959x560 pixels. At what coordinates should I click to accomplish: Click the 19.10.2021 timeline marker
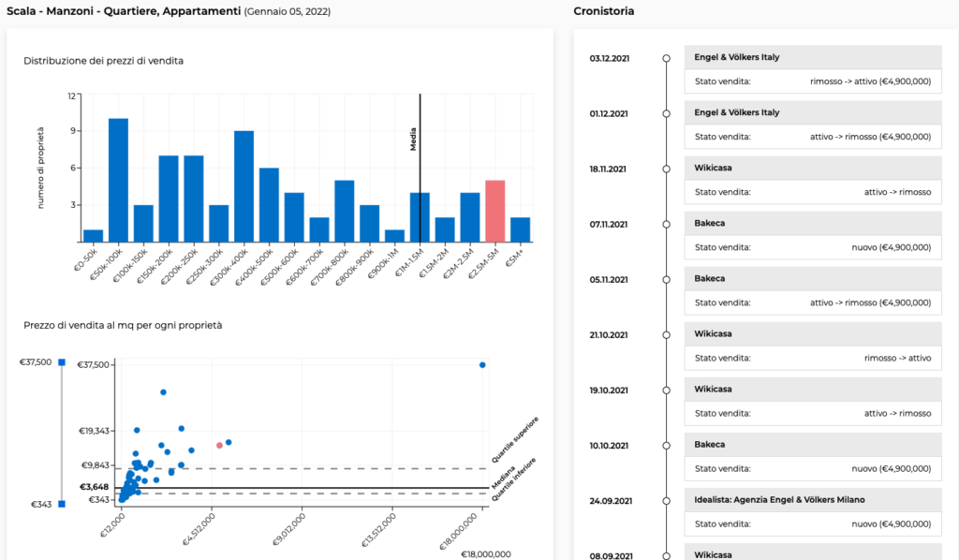coord(667,391)
